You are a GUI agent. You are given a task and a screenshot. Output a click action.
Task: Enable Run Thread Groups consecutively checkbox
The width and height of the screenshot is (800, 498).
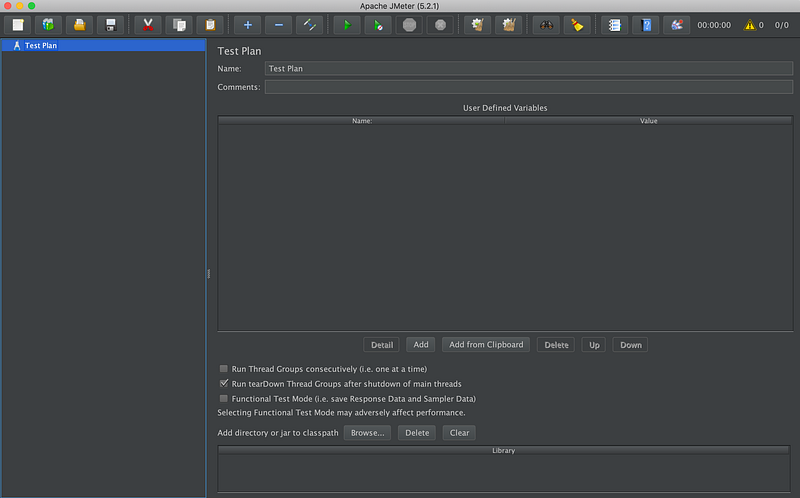coord(224,368)
